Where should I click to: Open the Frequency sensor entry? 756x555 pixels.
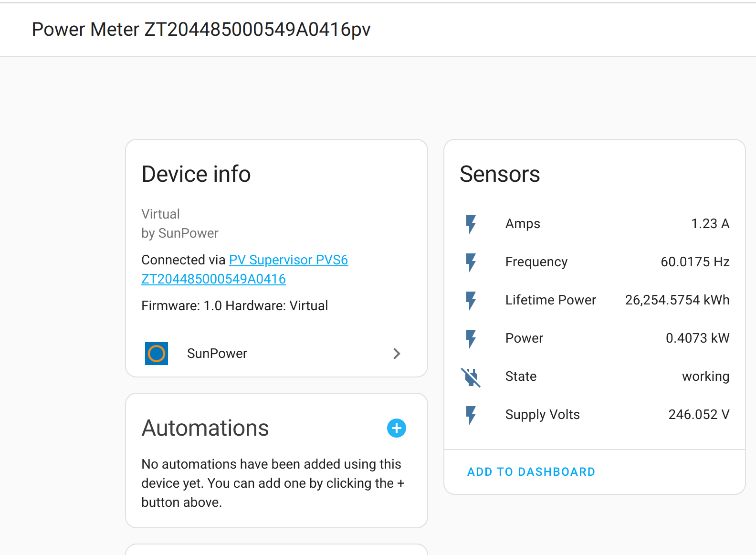pyautogui.click(x=595, y=262)
